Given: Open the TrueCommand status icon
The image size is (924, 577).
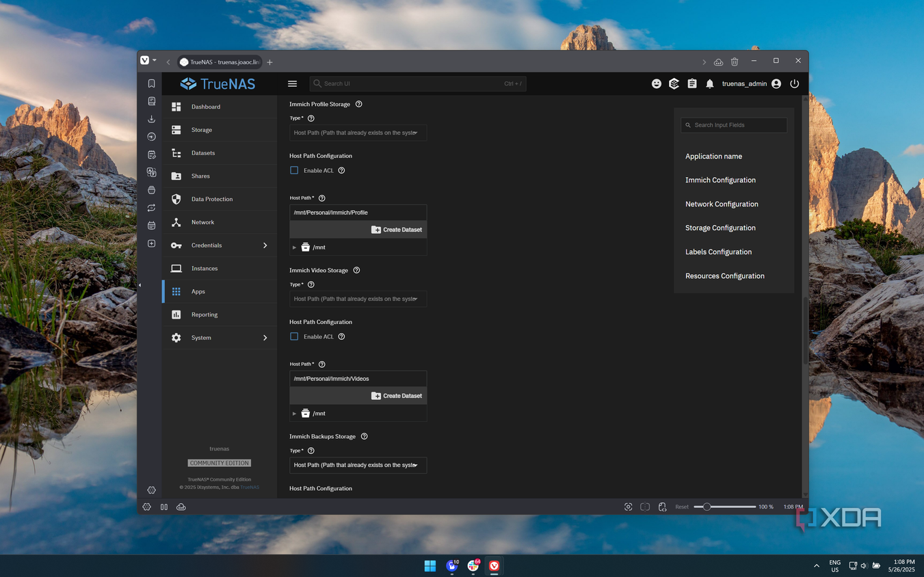Looking at the screenshot, I should tap(674, 83).
